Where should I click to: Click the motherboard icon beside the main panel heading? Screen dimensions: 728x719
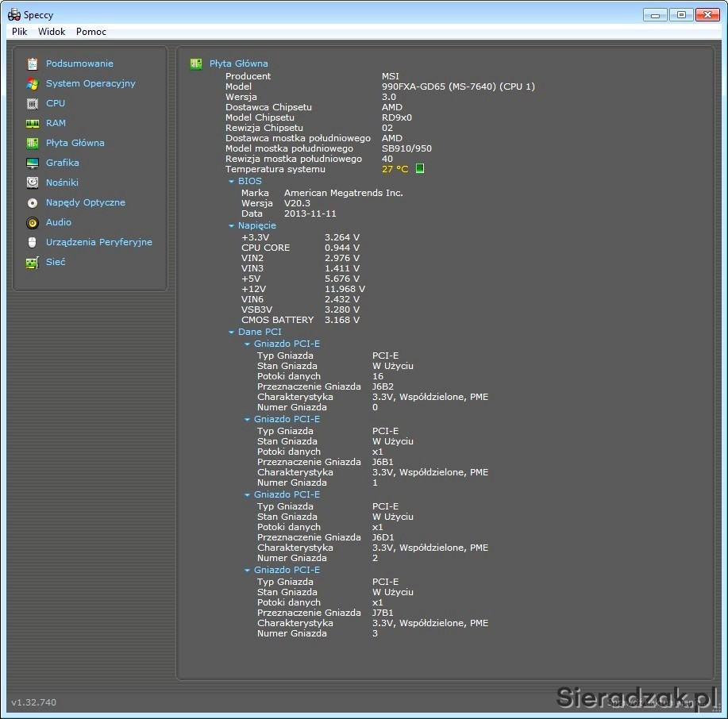coord(196,63)
